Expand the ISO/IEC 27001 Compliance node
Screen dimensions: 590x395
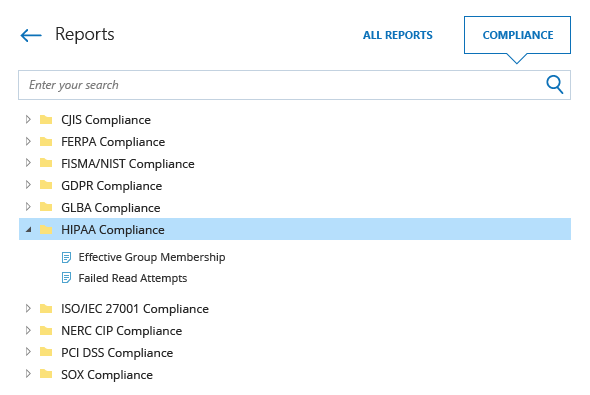point(28,308)
